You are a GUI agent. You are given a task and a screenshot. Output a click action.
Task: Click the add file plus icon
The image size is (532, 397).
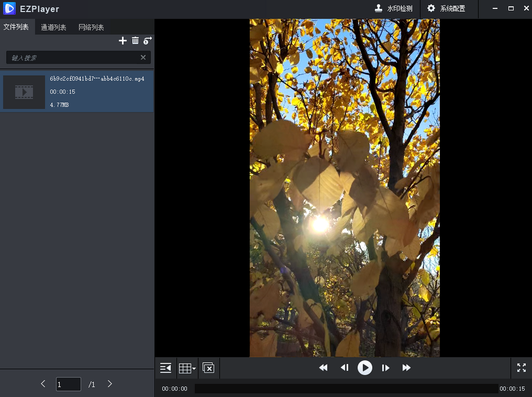tap(123, 41)
